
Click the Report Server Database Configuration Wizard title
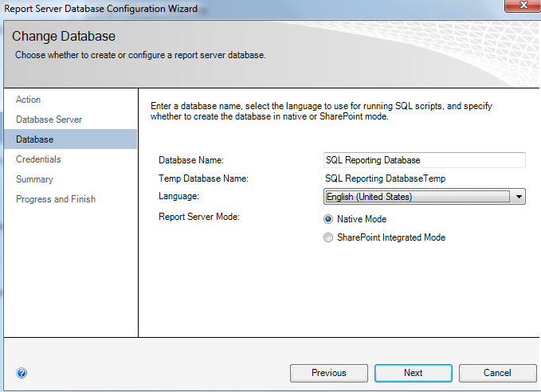pyautogui.click(x=100, y=8)
